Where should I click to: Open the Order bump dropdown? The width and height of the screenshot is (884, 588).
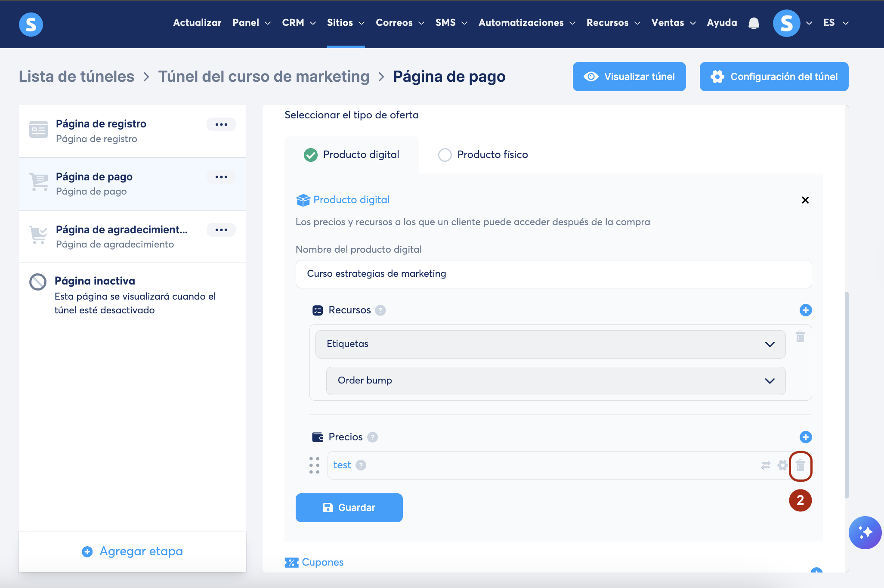[555, 381]
